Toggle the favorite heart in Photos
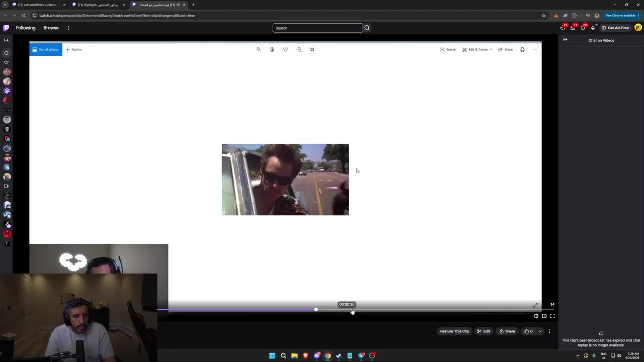 285,49
